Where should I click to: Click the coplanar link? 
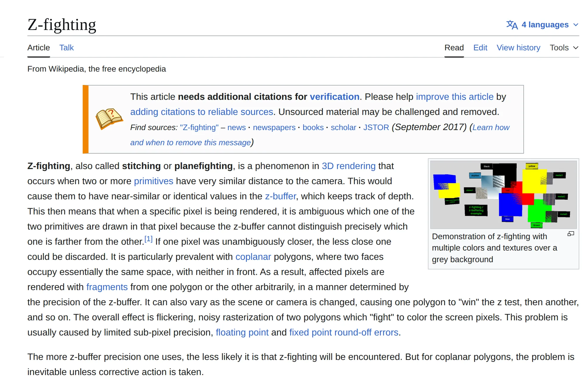tap(253, 257)
